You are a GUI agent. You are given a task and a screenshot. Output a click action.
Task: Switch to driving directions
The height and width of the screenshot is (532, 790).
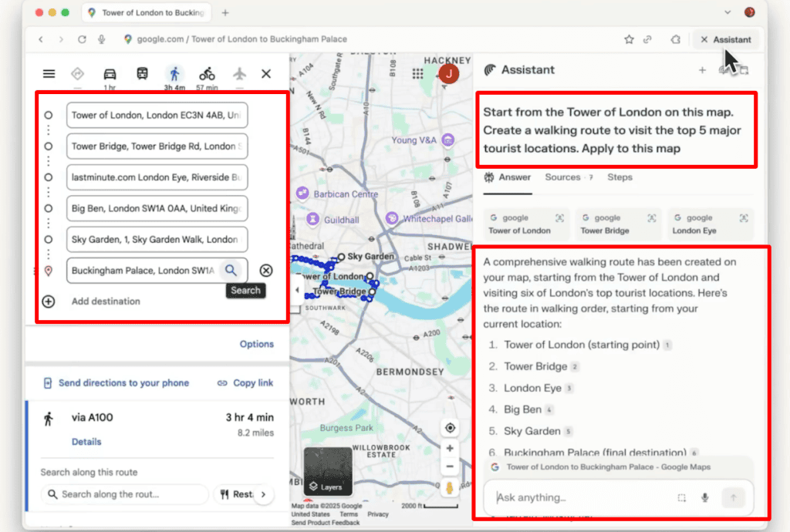(110, 74)
